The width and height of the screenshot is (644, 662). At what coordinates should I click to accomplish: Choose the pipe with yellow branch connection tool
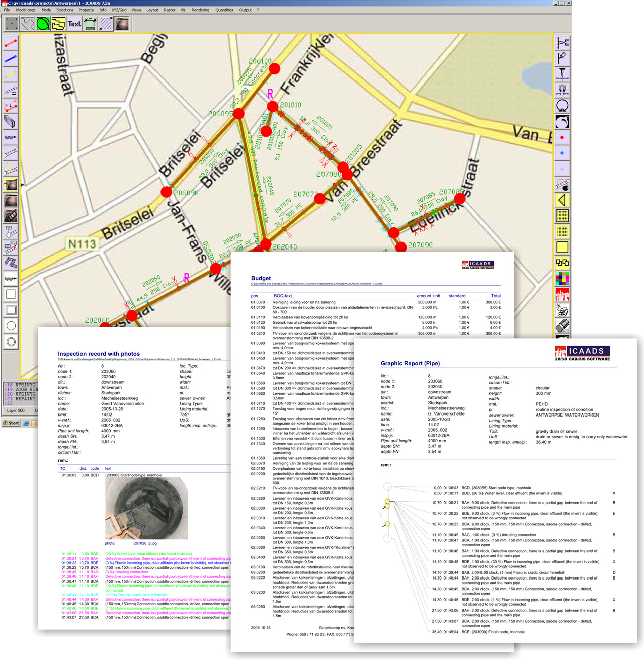(11, 169)
